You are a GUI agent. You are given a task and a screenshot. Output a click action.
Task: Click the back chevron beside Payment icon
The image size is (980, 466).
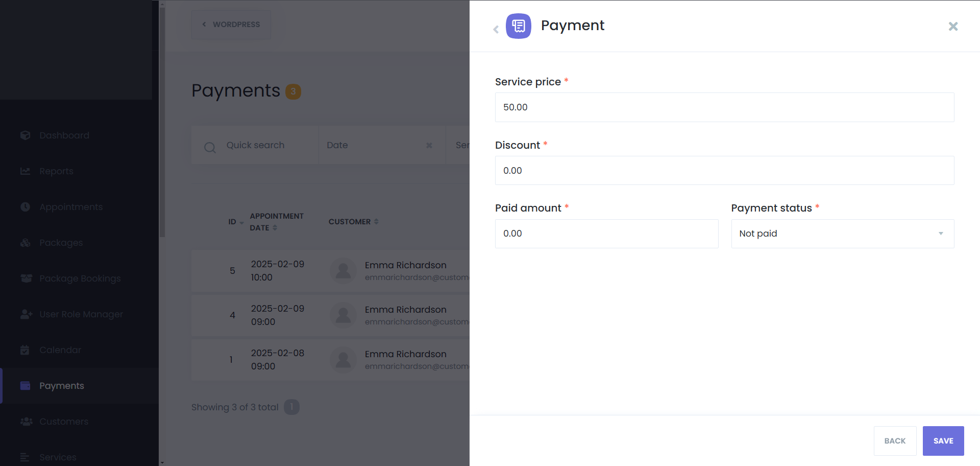coord(496,29)
